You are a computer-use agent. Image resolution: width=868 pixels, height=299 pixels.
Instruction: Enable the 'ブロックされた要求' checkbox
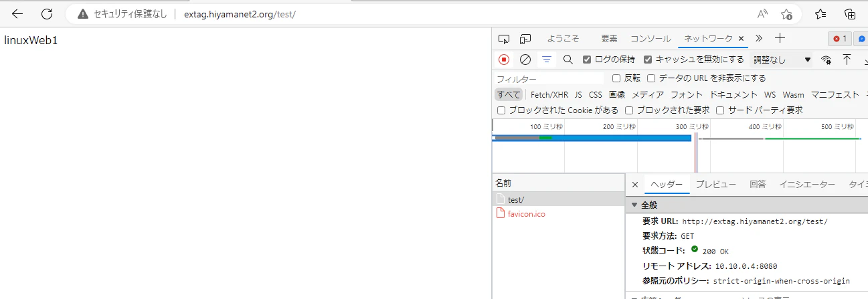(629, 110)
